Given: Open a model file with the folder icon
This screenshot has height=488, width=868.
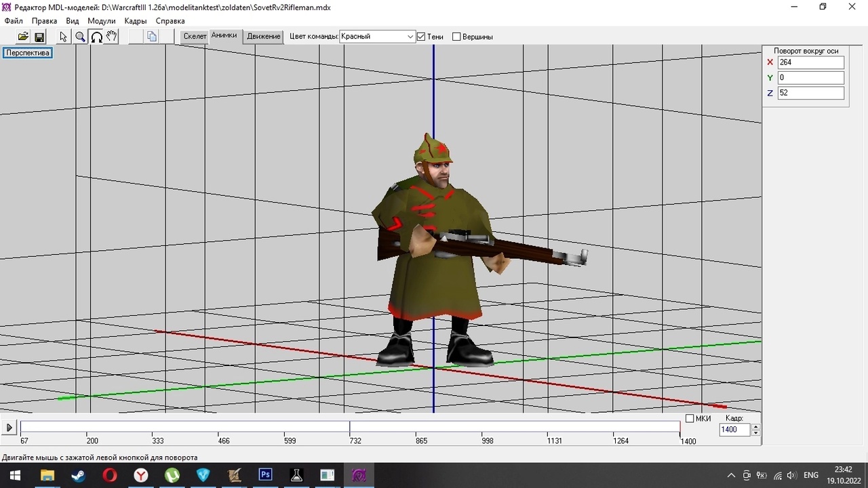Looking at the screenshot, I should click(23, 37).
